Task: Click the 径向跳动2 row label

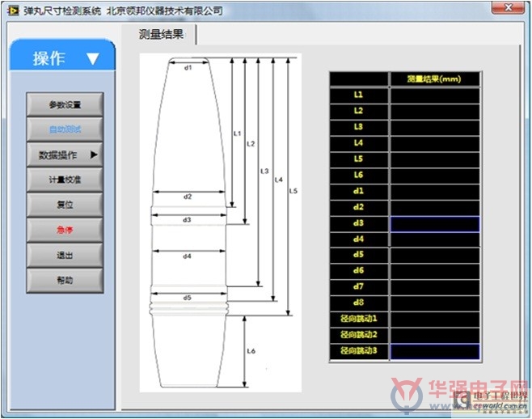Action: tap(359, 335)
